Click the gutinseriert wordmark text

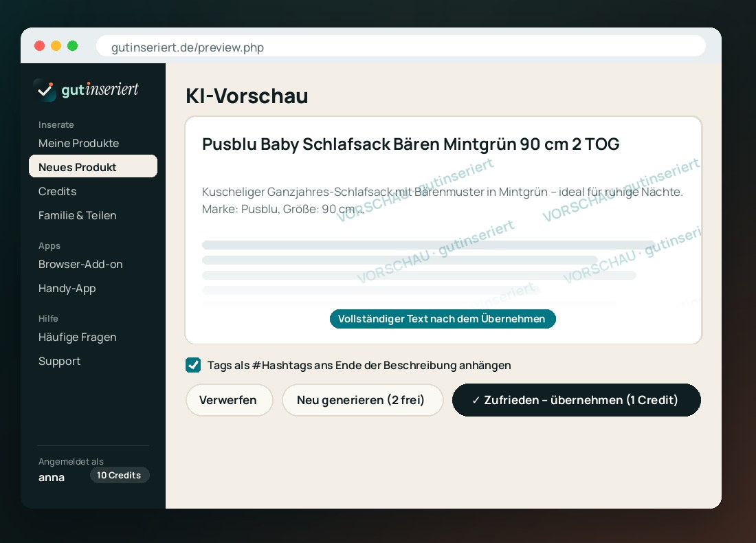click(100, 89)
